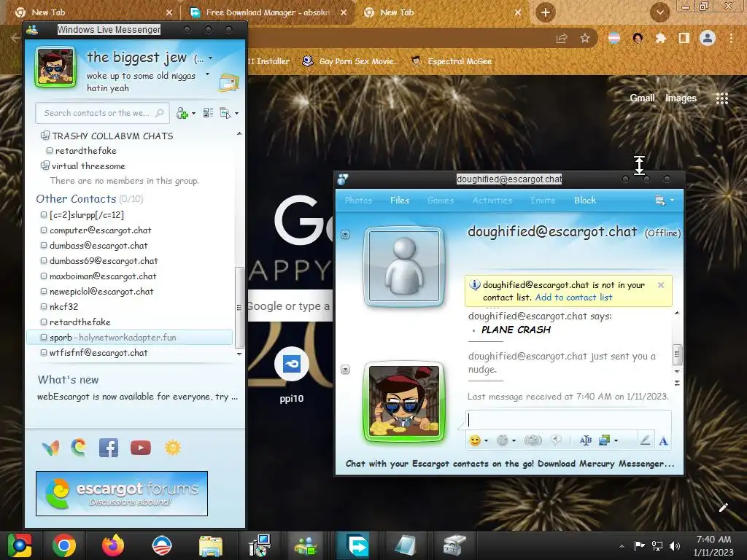The height and width of the screenshot is (560, 747).
Task: Expand the emoticon dropdown arrow
Action: (486, 441)
